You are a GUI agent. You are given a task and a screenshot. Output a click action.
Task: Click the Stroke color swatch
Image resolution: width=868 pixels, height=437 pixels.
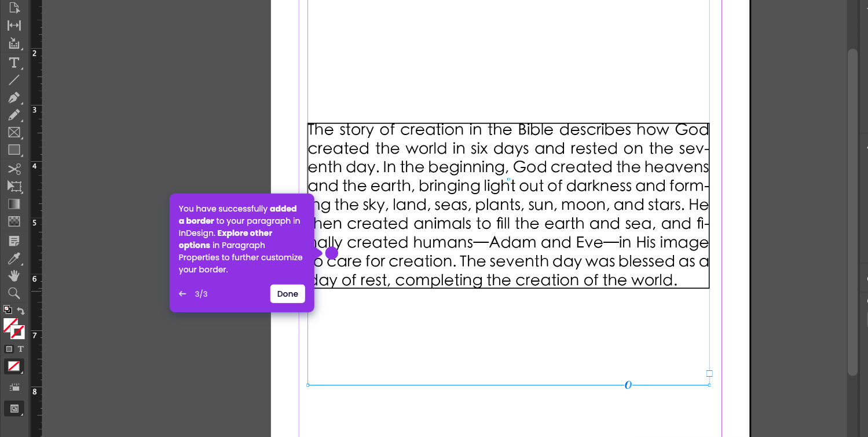coord(18,332)
